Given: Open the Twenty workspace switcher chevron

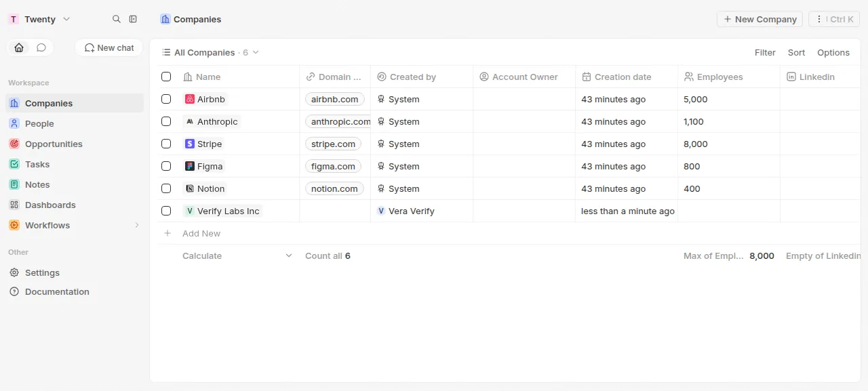Looking at the screenshot, I should [66, 19].
